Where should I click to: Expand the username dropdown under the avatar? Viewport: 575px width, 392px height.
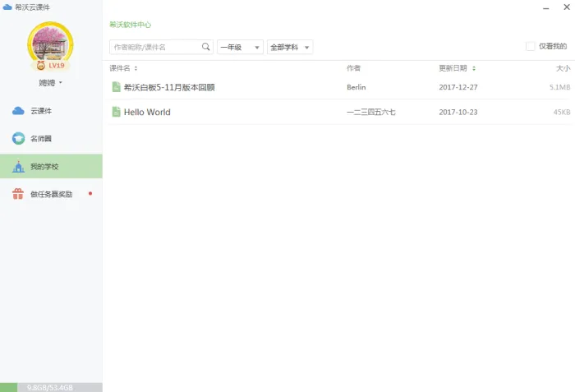[x=51, y=83]
